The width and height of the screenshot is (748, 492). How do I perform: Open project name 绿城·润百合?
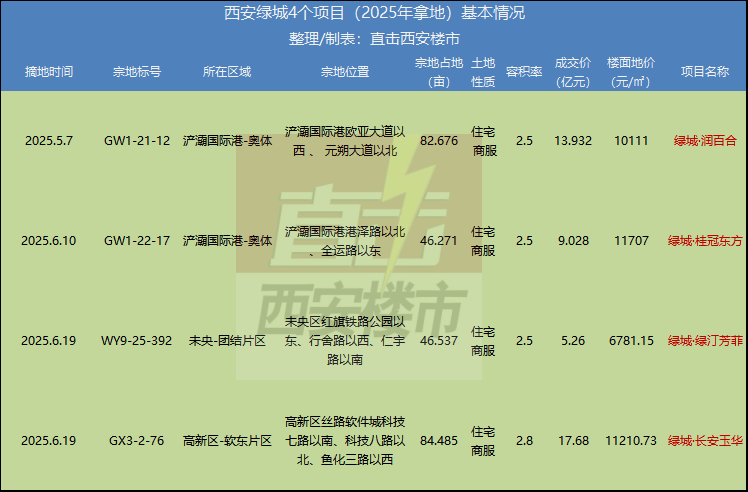pyautogui.click(x=705, y=141)
